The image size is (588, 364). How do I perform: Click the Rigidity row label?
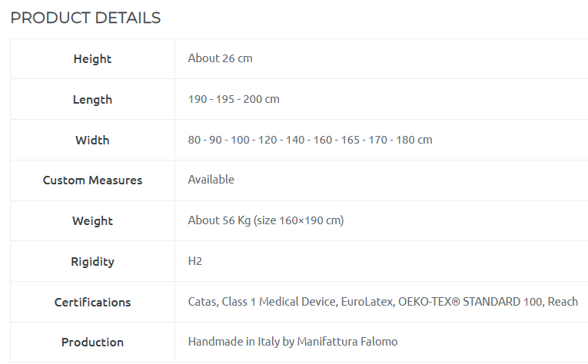[92, 262]
